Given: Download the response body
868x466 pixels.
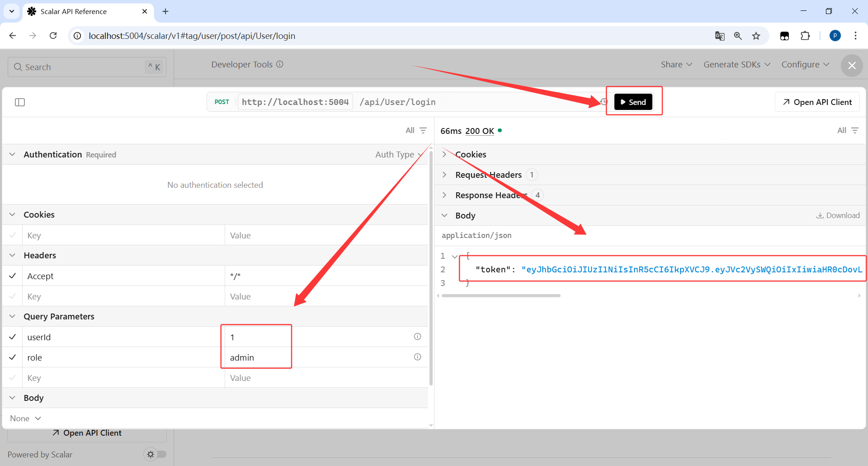Looking at the screenshot, I should pos(838,215).
